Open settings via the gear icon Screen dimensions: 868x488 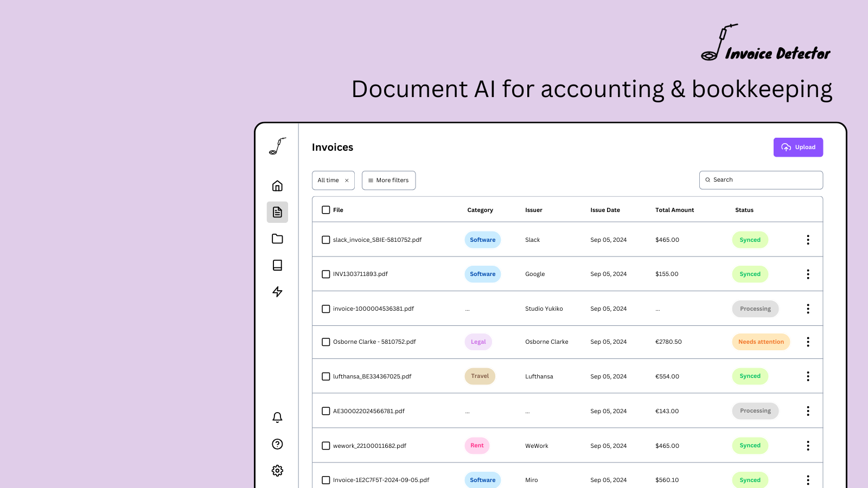pos(277,471)
